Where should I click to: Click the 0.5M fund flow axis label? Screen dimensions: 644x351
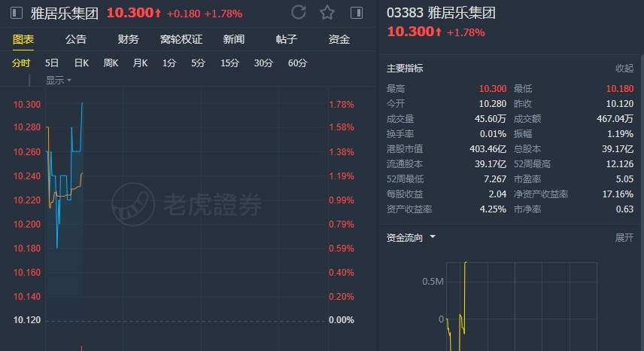pyautogui.click(x=433, y=282)
